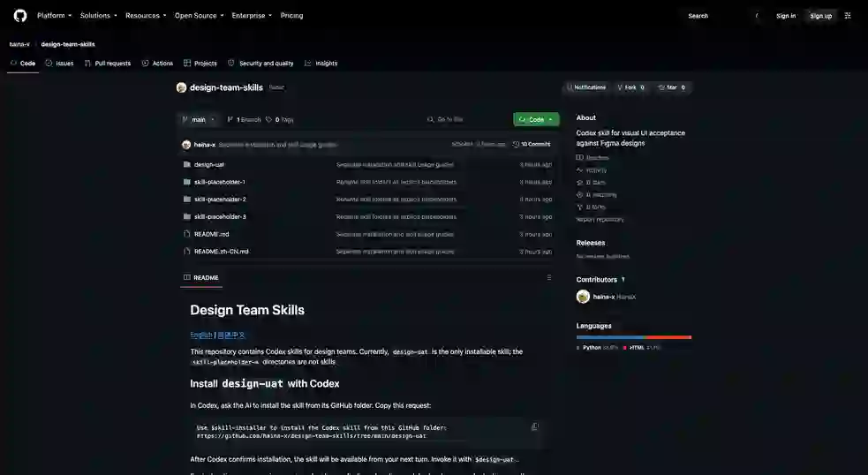Focus the Search field in the header
868x475 pixels.
click(x=724, y=16)
